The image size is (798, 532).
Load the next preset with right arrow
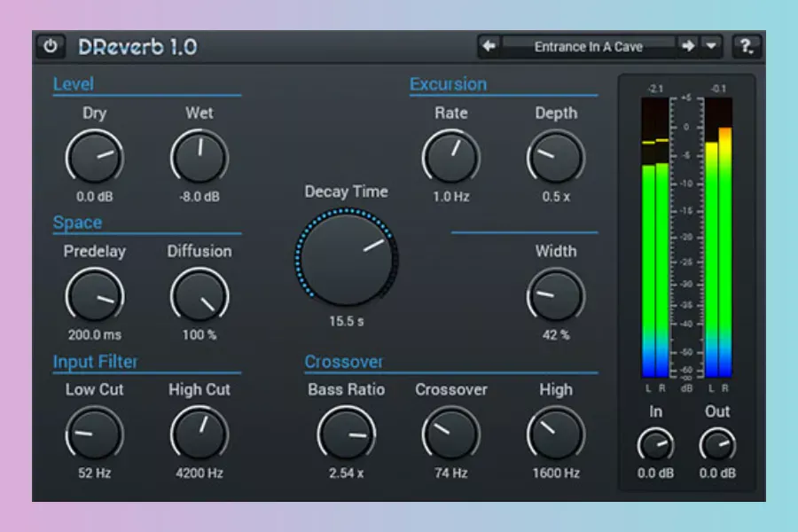(x=687, y=47)
